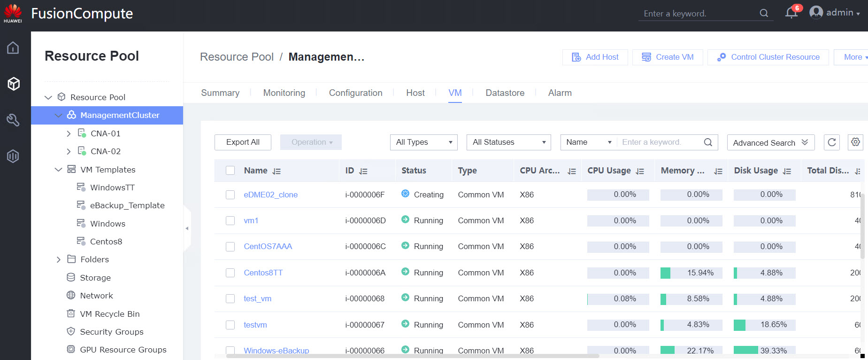868x360 pixels.
Task: Click the Network globe icon
Action: pyautogui.click(x=71, y=295)
